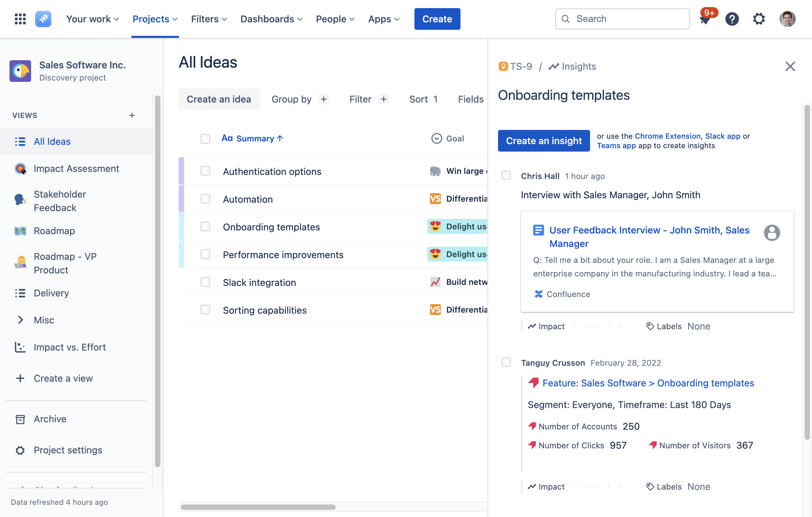The width and height of the screenshot is (812, 517).
Task: Open the Chrome Extension link
Action: click(668, 136)
